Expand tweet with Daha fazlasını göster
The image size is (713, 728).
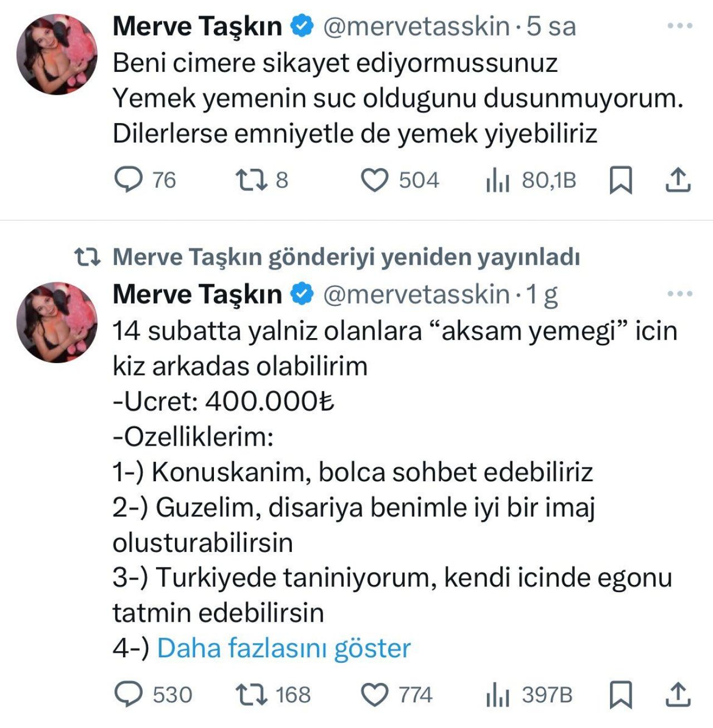click(284, 648)
